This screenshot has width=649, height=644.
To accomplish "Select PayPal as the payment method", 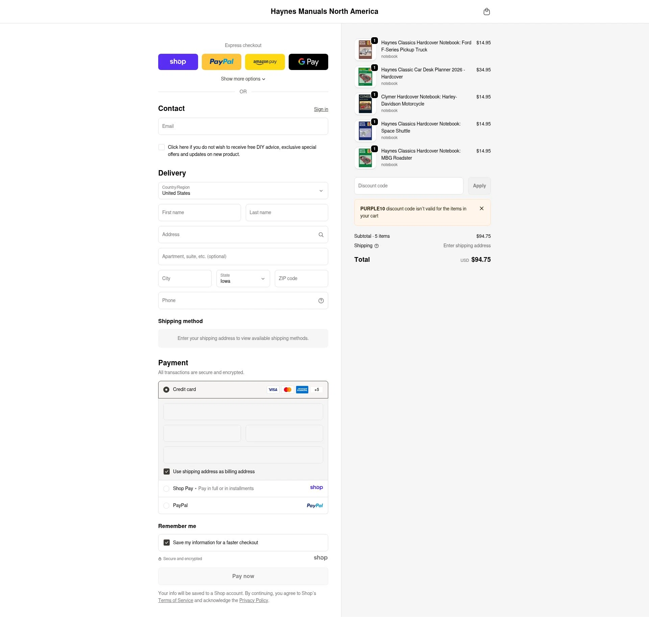I will [166, 506].
